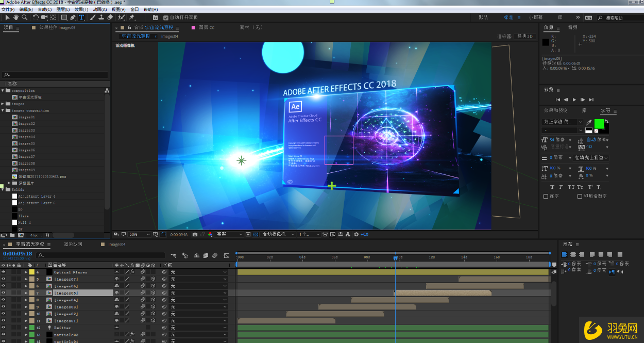The image size is (644, 343).
Task: Activate the Zoom tool
Action: (x=25, y=17)
